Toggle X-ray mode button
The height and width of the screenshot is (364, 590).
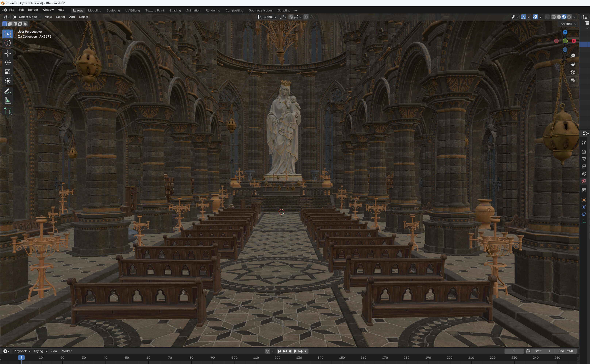coord(547,17)
